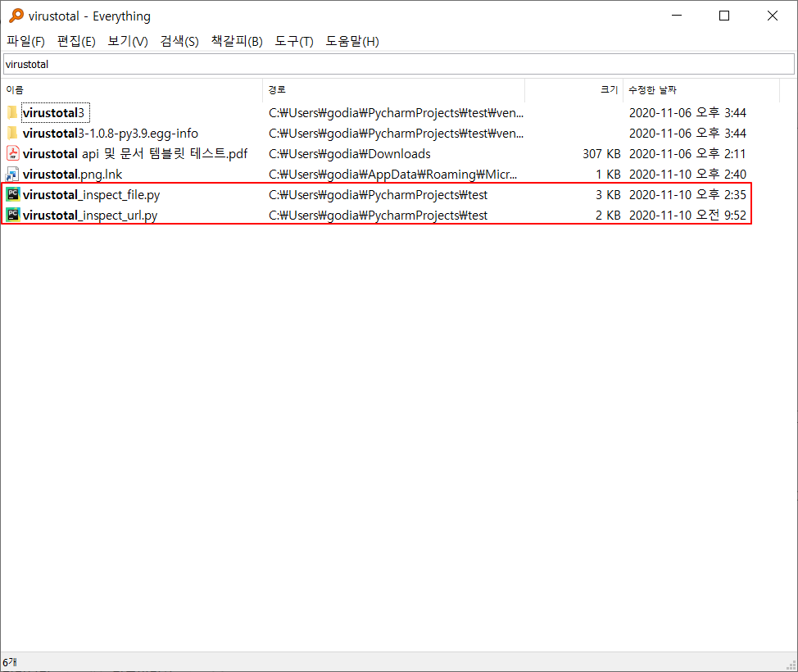
Task: Sort results by 경로 column header
Action: tap(393, 89)
